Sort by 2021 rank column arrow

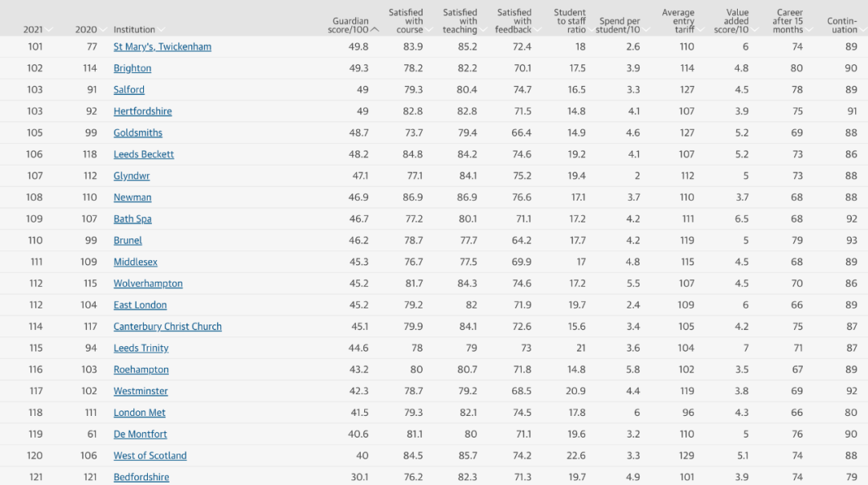(49, 30)
